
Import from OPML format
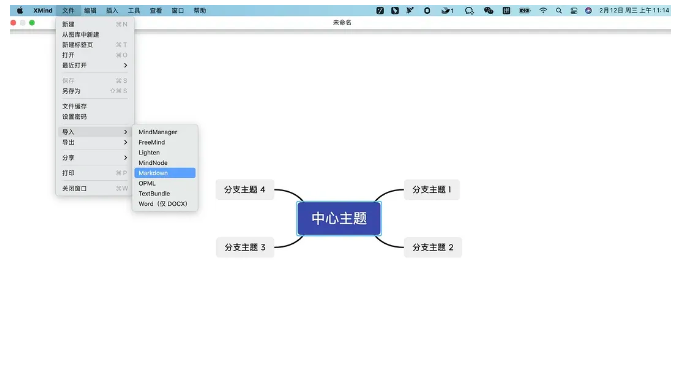tap(165, 183)
